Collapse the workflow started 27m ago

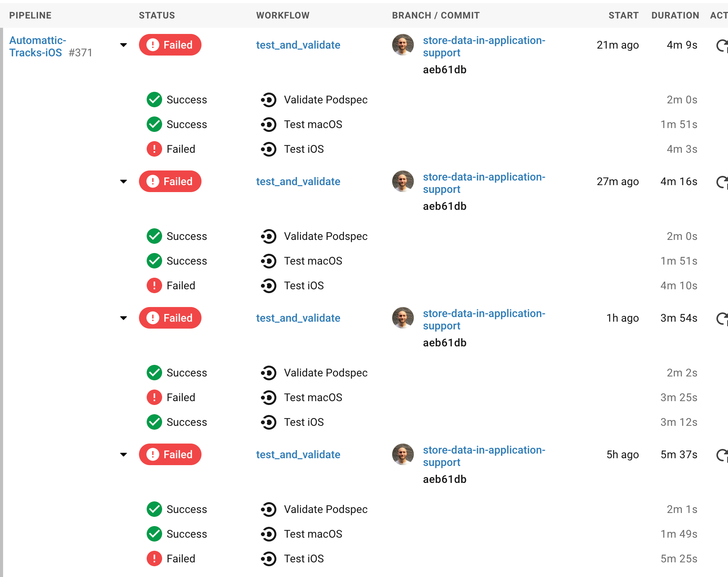(124, 182)
